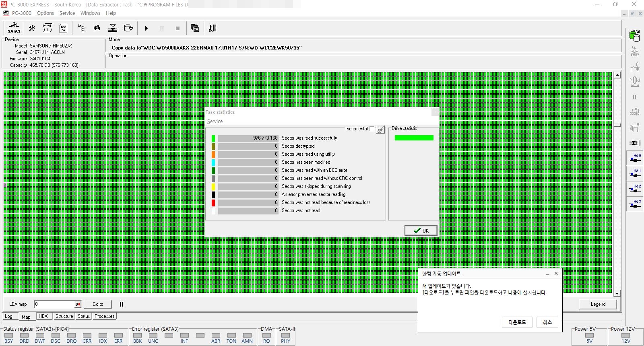Confirm Task statistics with the OK button
644x346 pixels.
[421, 231]
